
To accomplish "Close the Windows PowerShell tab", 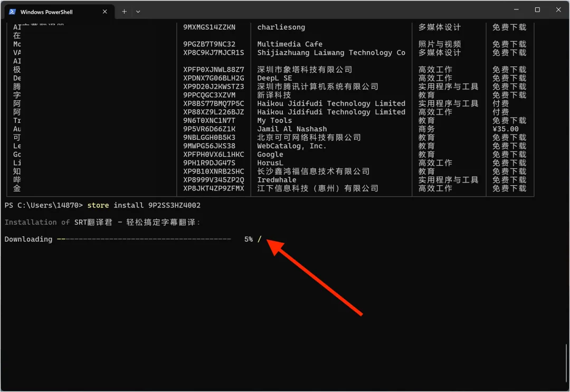I will tap(104, 12).
